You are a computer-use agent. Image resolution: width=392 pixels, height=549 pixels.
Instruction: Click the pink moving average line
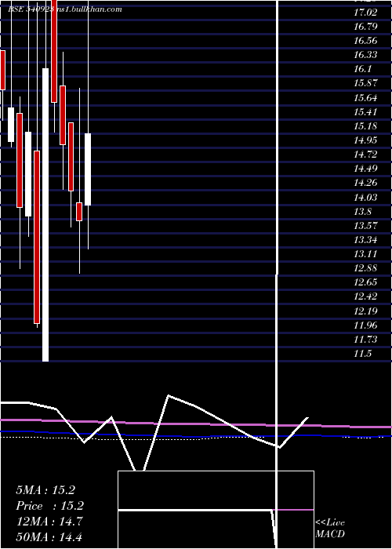pyautogui.click(x=196, y=424)
